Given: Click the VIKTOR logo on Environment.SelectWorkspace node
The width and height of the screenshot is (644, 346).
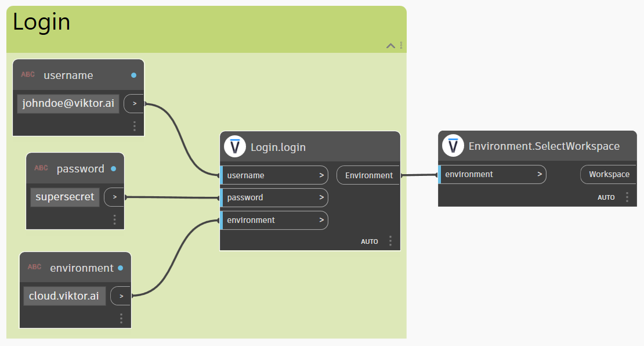Looking at the screenshot, I should (x=453, y=146).
